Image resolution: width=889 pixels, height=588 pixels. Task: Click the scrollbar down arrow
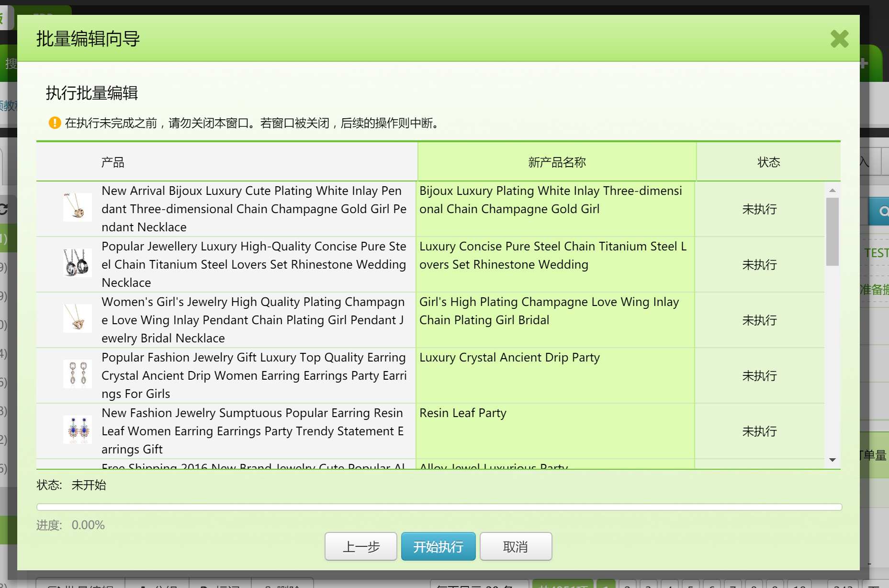[x=833, y=460]
